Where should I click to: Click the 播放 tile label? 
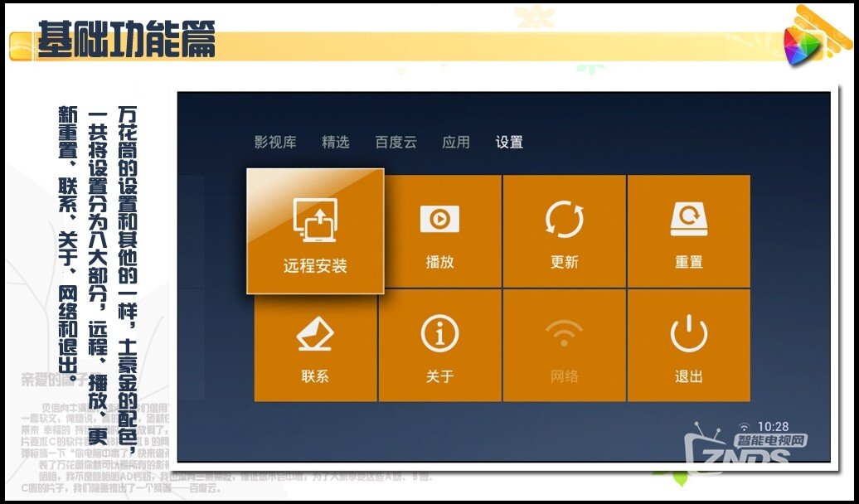pos(439,262)
